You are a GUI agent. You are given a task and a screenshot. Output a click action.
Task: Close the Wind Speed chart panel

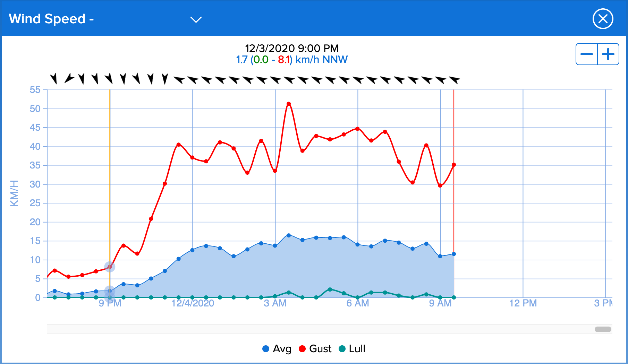click(603, 19)
